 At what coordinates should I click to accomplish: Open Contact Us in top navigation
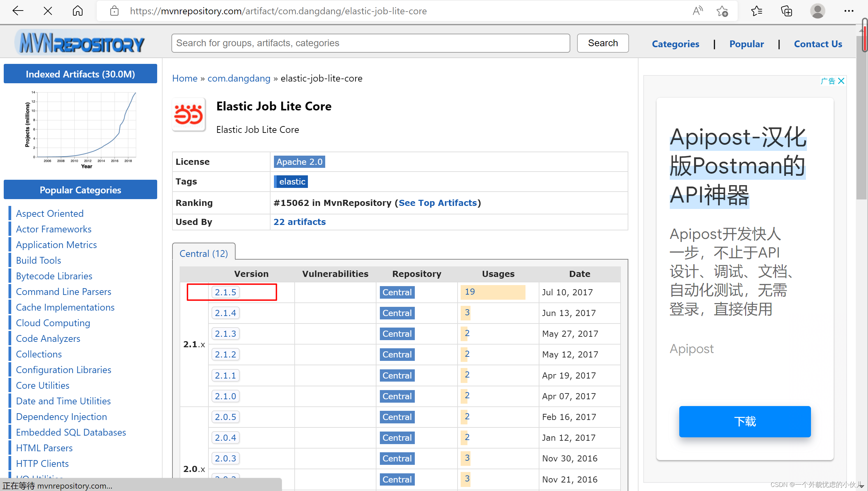pos(818,44)
